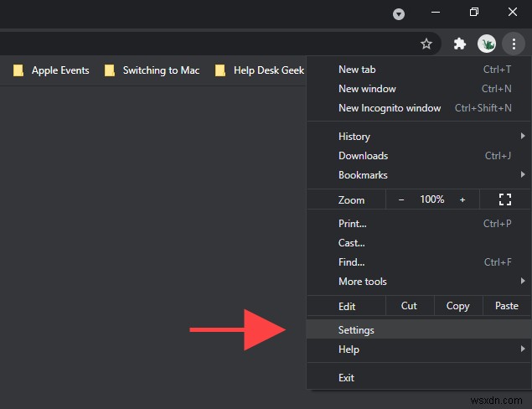
Task: Click the Paste button in Edit row
Action: coord(507,306)
